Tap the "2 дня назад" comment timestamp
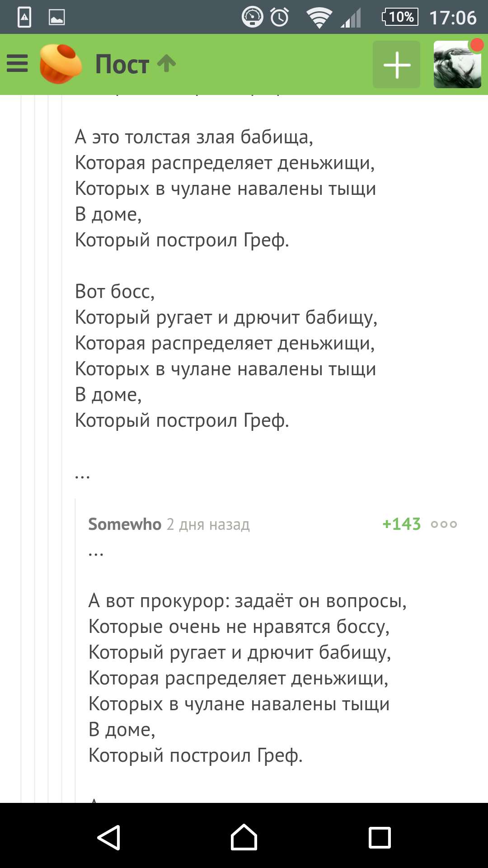This screenshot has height=868, width=488. (208, 525)
